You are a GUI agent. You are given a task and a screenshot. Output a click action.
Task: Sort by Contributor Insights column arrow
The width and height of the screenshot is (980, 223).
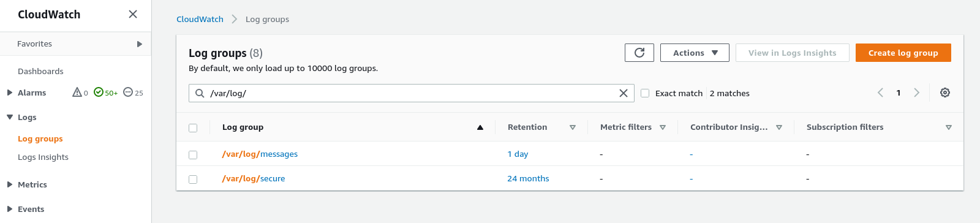click(x=779, y=127)
